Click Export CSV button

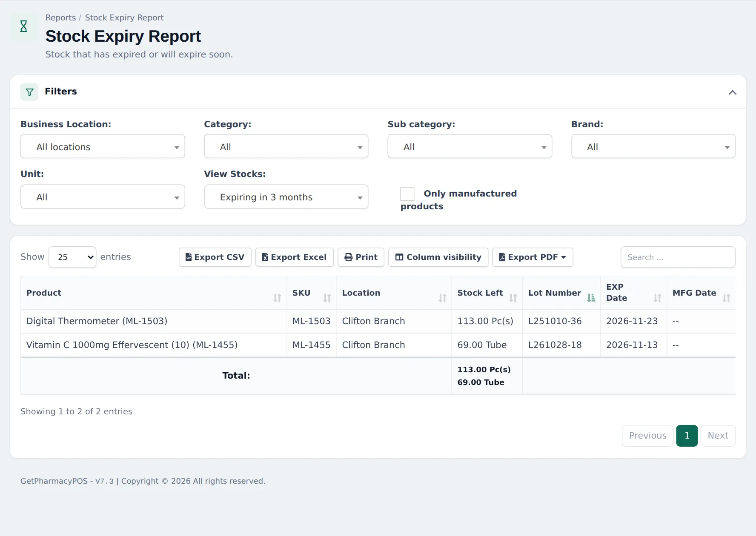click(x=215, y=257)
